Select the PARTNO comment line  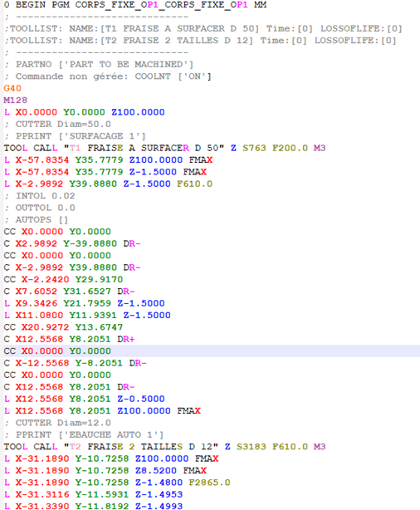coord(99,65)
